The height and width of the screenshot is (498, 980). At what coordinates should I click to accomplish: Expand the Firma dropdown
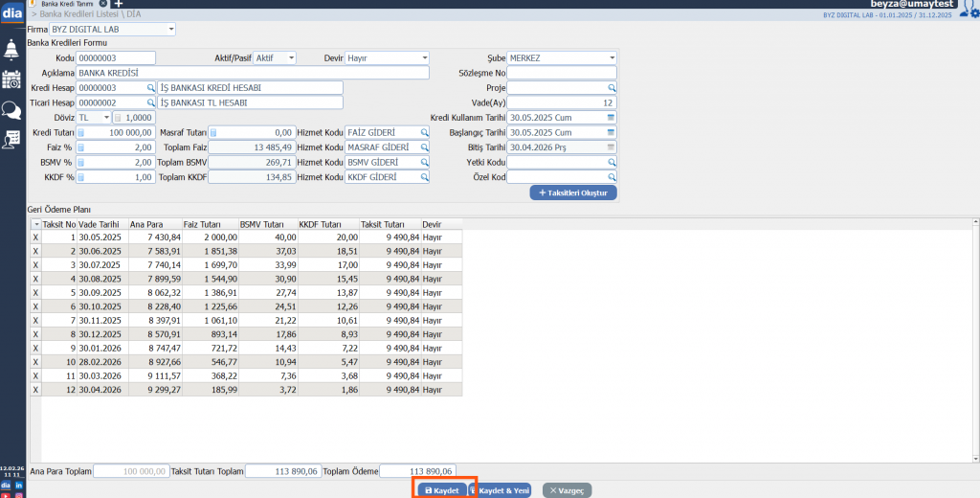171,30
